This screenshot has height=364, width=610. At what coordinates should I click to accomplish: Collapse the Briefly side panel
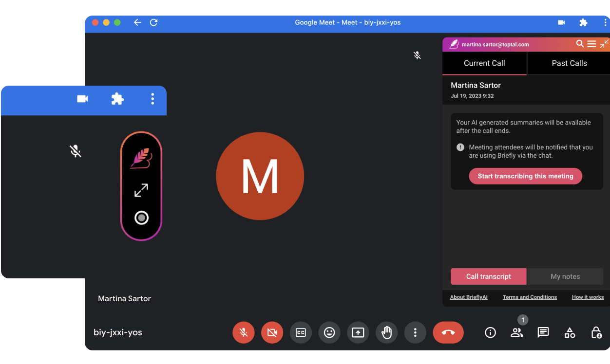coord(604,44)
